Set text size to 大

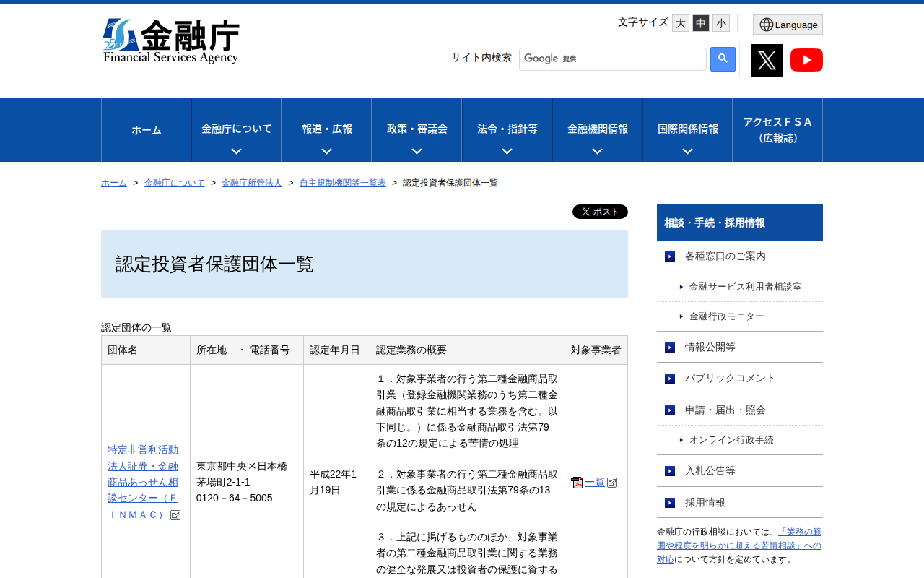coord(680,23)
